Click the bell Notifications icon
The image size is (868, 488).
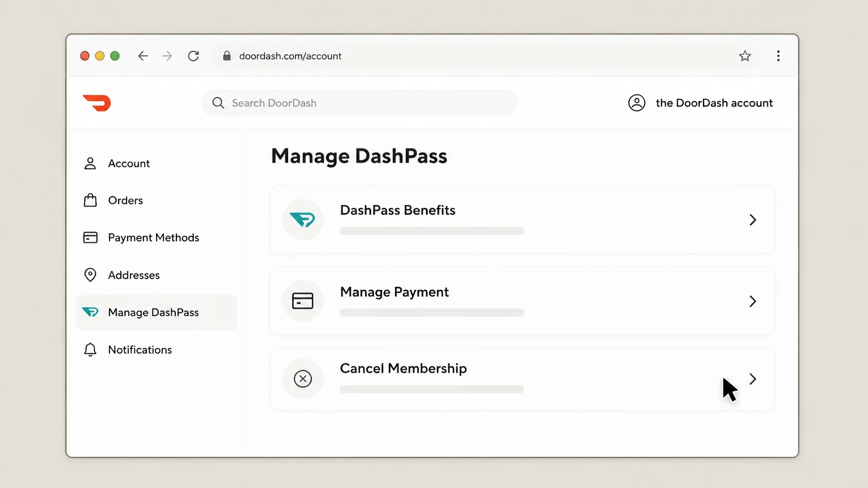click(90, 350)
